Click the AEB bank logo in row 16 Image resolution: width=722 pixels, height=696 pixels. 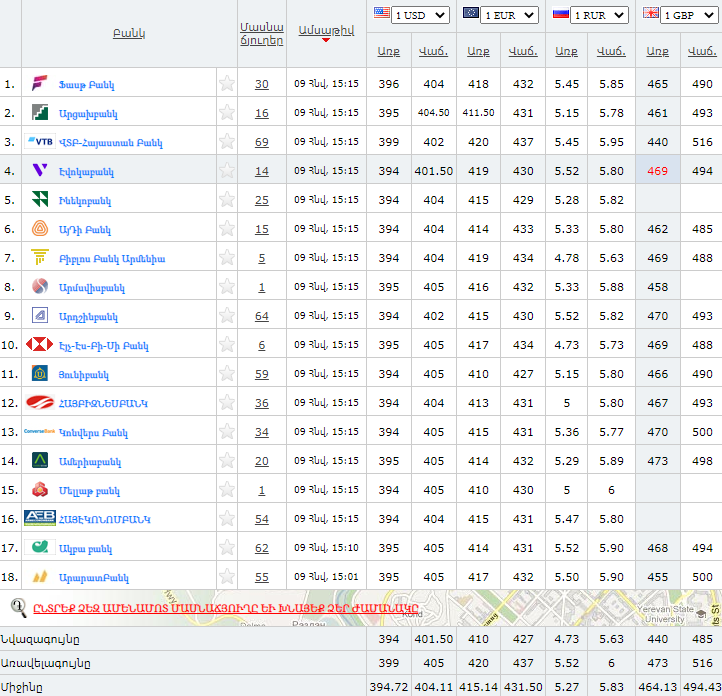pos(40,518)
